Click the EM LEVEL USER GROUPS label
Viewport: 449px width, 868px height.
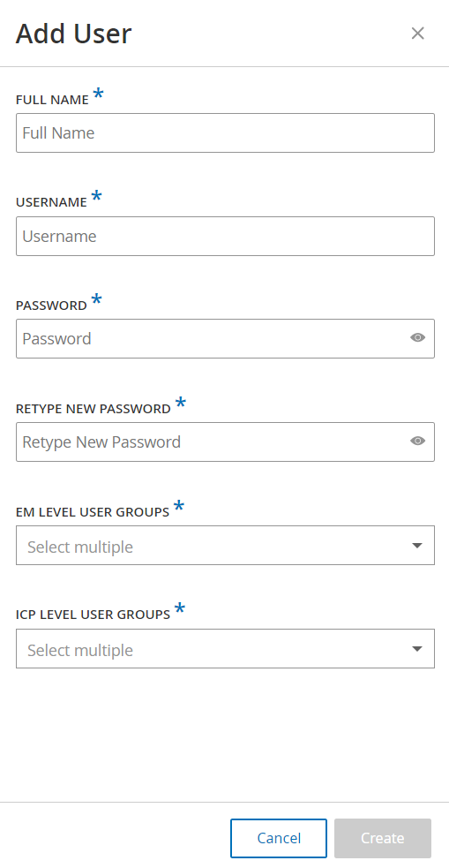coord(93,512)
